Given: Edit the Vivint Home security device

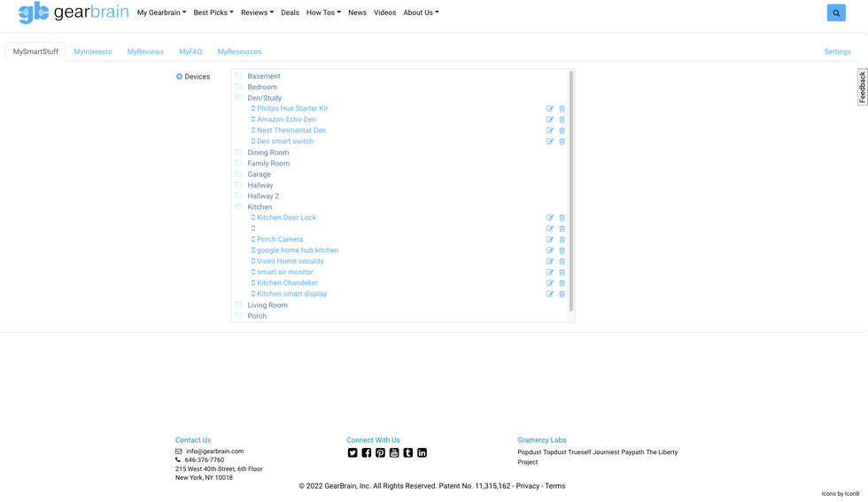Looking at the screenshot, I should (x=550, y=261).
